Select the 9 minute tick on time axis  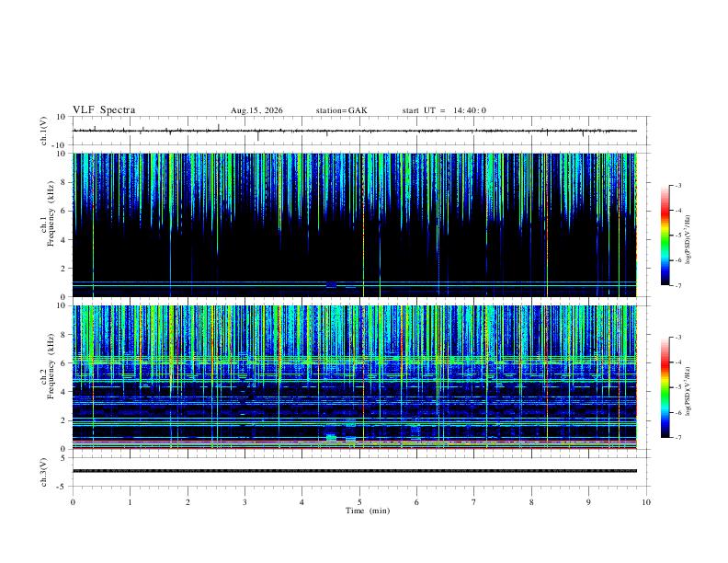[x=588, y=502]
